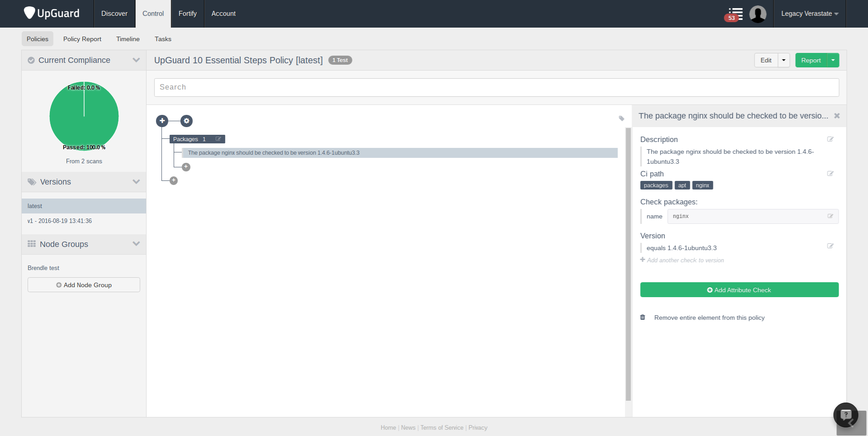Viewport: 868px width, 436px height.
Task: Open the help chat bubble icon
Action: coord(845,415)
